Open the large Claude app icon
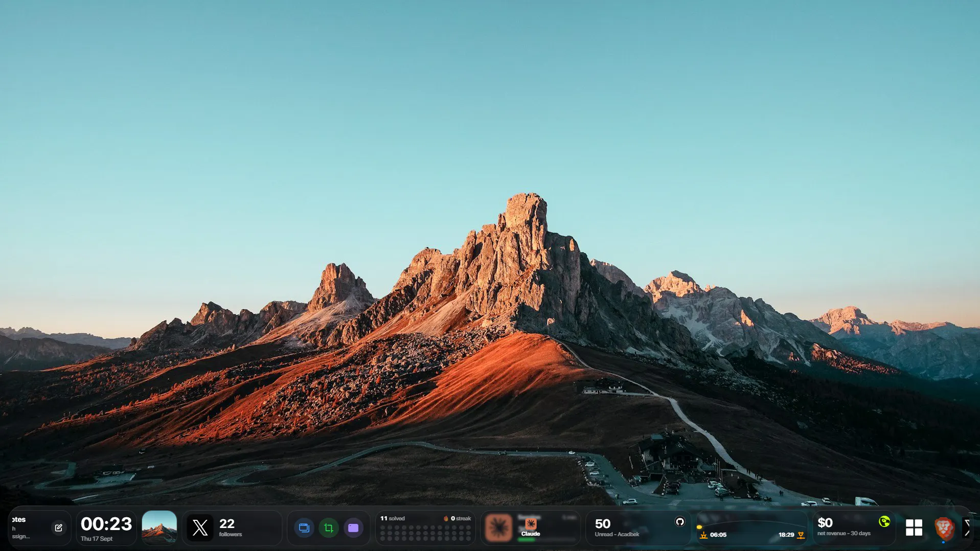980x551 pixels. pos(498,527)
